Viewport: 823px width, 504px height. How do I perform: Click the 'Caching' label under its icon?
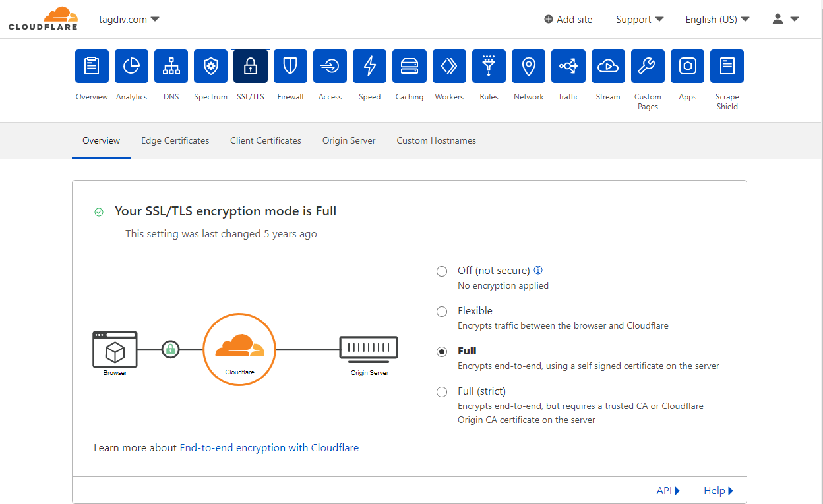(410, 97)
